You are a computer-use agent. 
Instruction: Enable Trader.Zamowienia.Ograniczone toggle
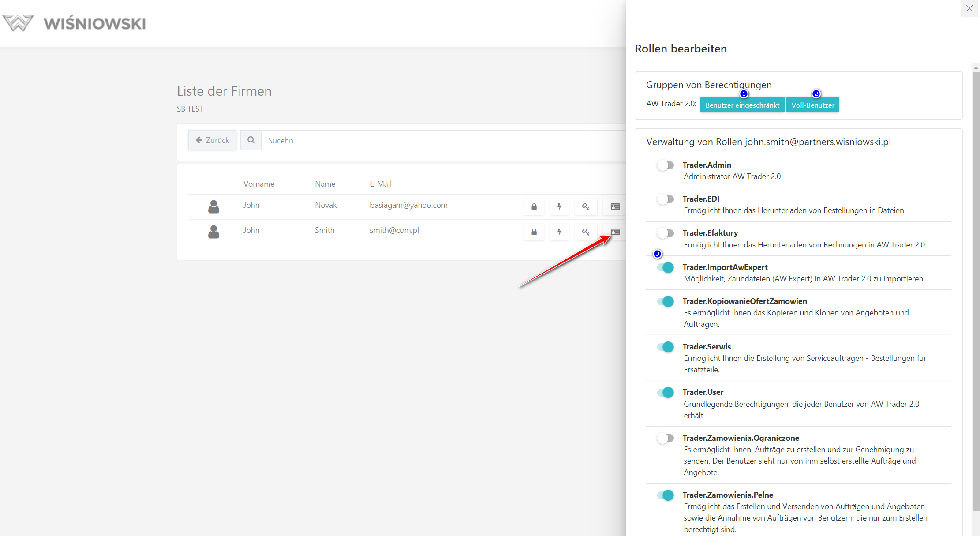click(x=665, y=438)
